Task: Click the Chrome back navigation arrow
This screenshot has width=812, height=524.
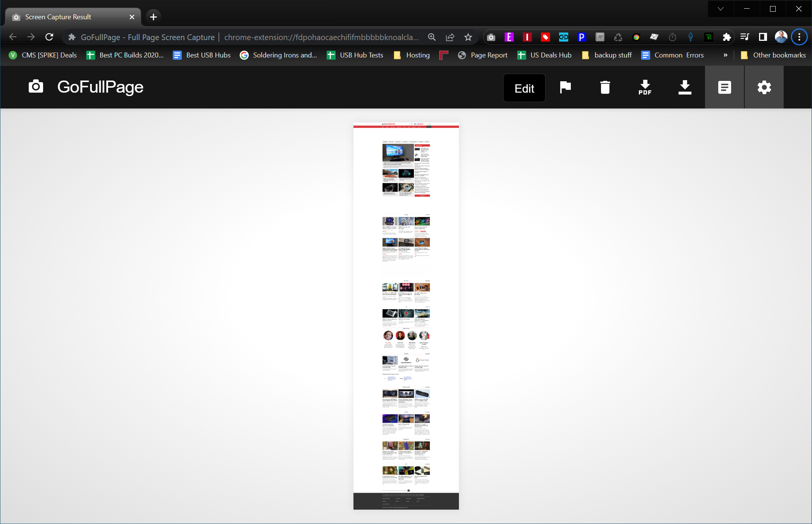Action: (x=13, y=37)
